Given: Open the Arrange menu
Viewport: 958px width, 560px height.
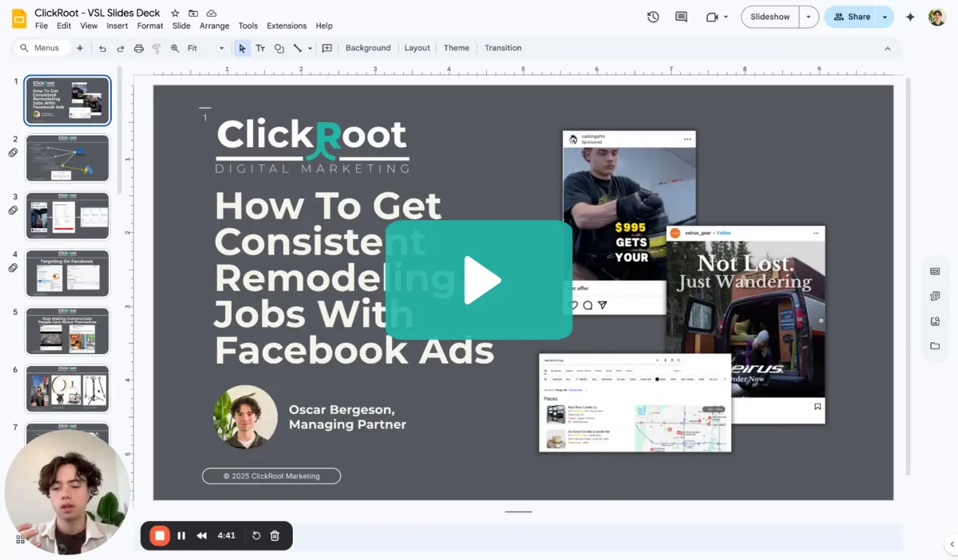Looking at the screenshot, I should pyautogui.click(x=215, y=26).
